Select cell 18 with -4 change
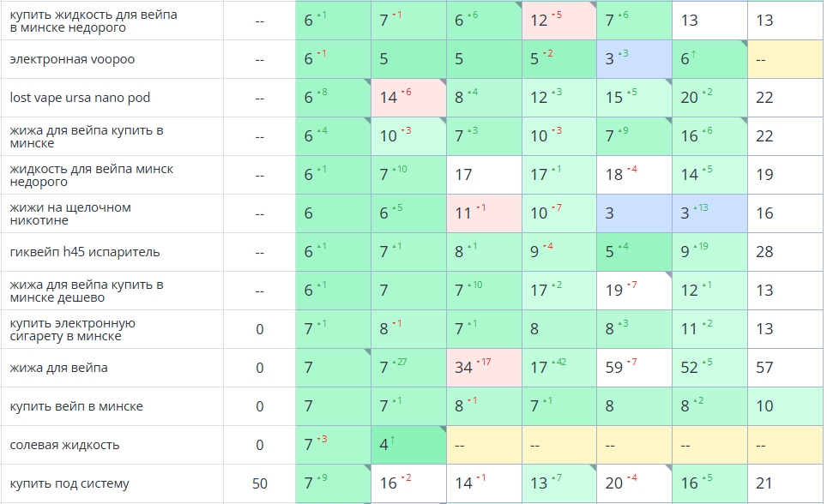This screenshot has height=504, width=827. 634,175
